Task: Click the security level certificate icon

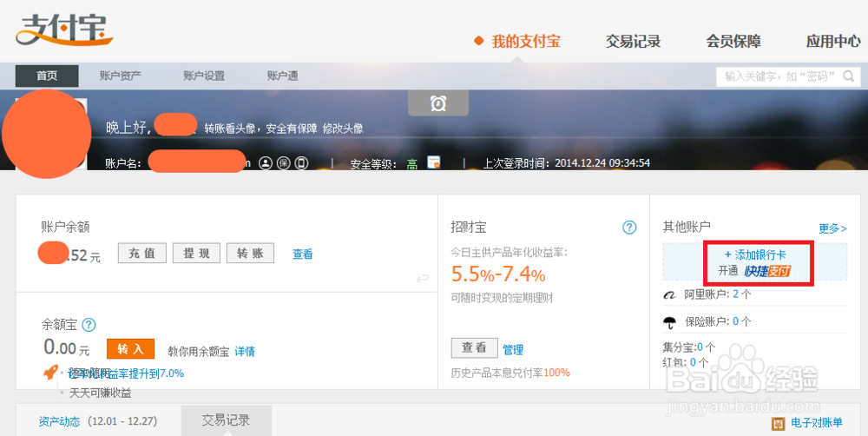Action: (x=433, y=163)
